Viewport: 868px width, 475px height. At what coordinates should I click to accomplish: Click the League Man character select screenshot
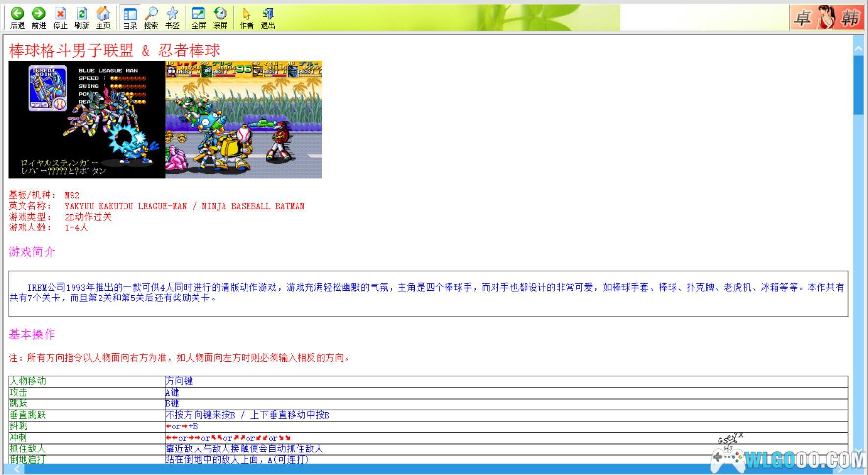click(x=87, y=120)
